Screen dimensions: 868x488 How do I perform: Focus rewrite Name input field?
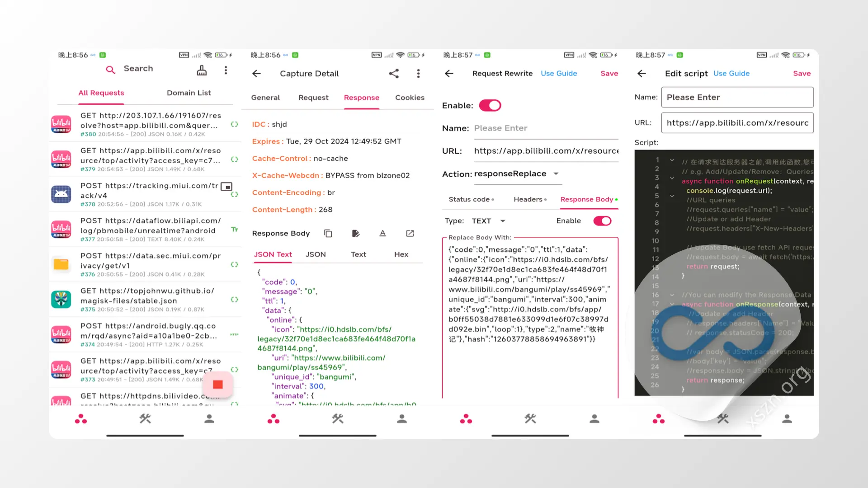click(546, 128)
